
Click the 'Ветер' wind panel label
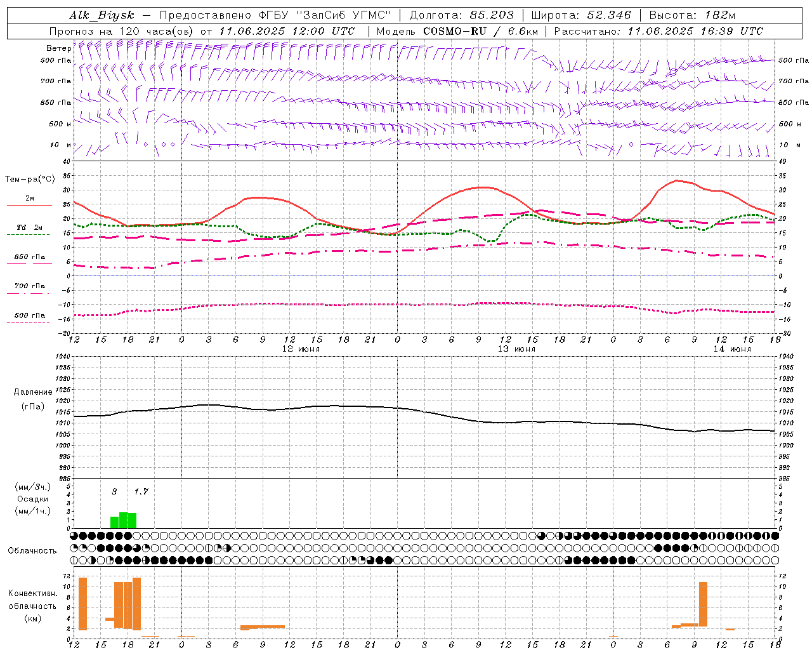58,48
